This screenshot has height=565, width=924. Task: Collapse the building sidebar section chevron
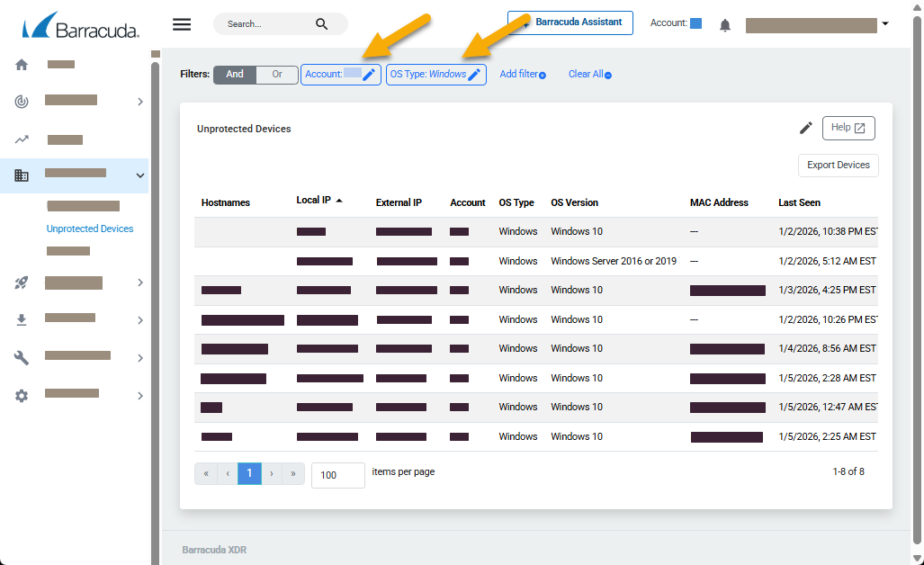(x=140, y=175)
